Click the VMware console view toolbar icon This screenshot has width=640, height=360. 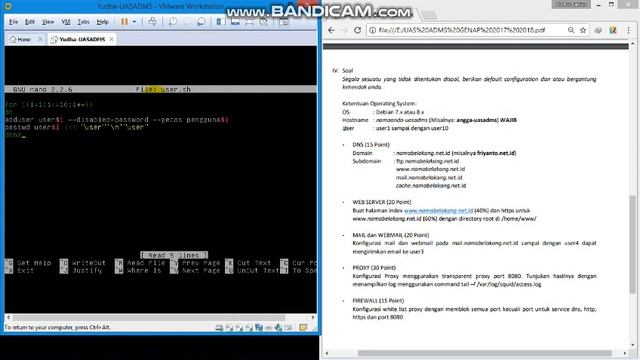(284, 22)
